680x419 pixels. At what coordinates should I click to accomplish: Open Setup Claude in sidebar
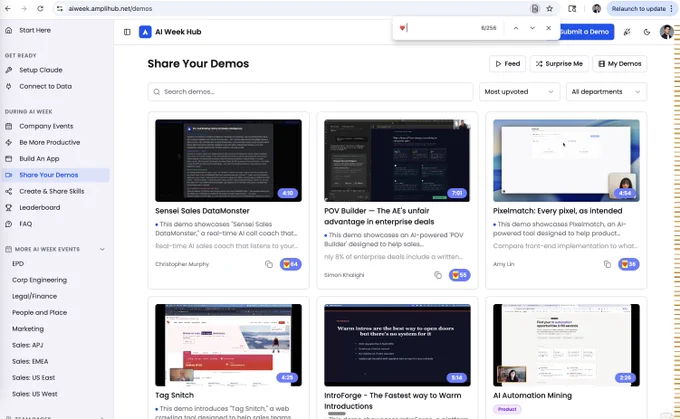(41, 70)
